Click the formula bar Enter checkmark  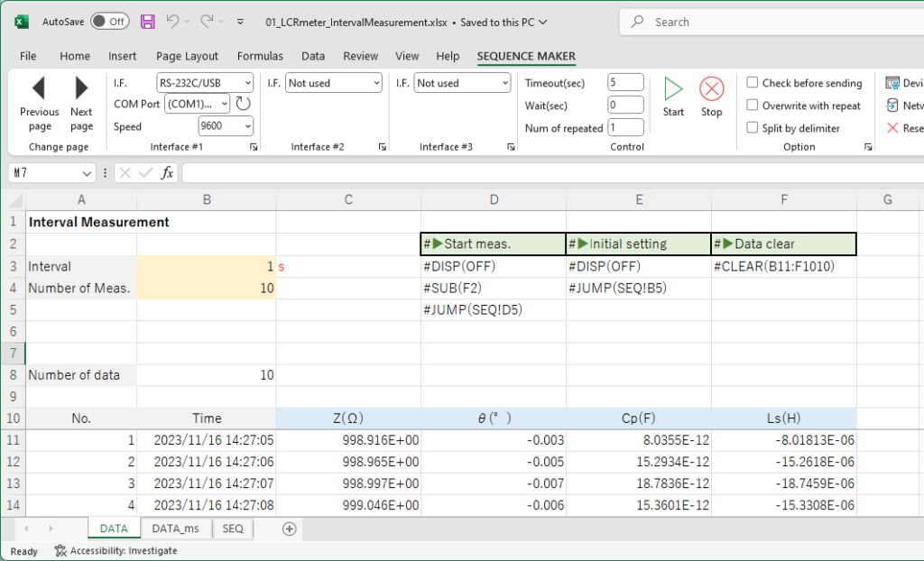[x=145, y=172]
